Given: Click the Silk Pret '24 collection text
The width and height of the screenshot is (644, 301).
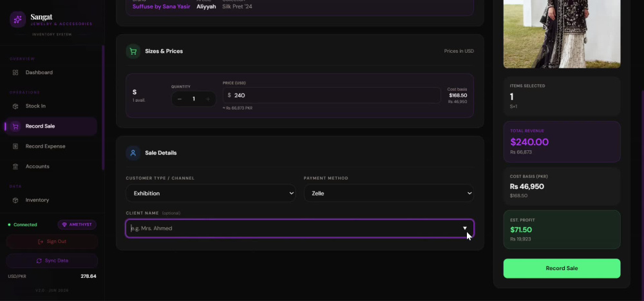Looking at the screenshot, I should [x=238, y=6].
